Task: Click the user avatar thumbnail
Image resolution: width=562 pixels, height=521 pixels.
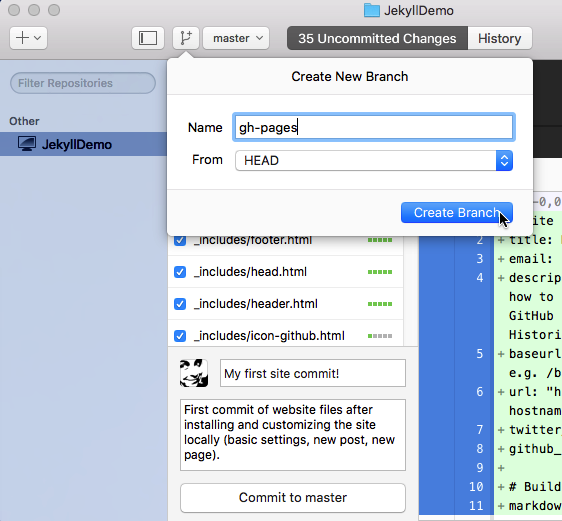Action: (194, 373)
